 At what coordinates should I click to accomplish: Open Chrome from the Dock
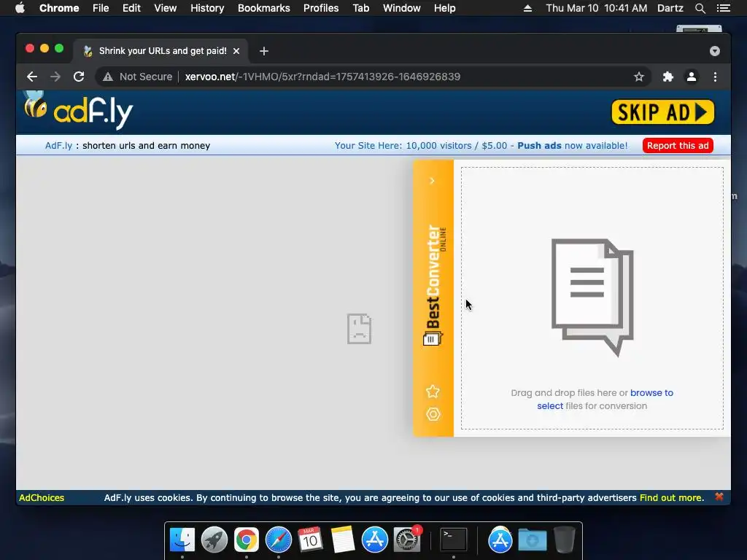pyautogui.click(x=247, y=540)
